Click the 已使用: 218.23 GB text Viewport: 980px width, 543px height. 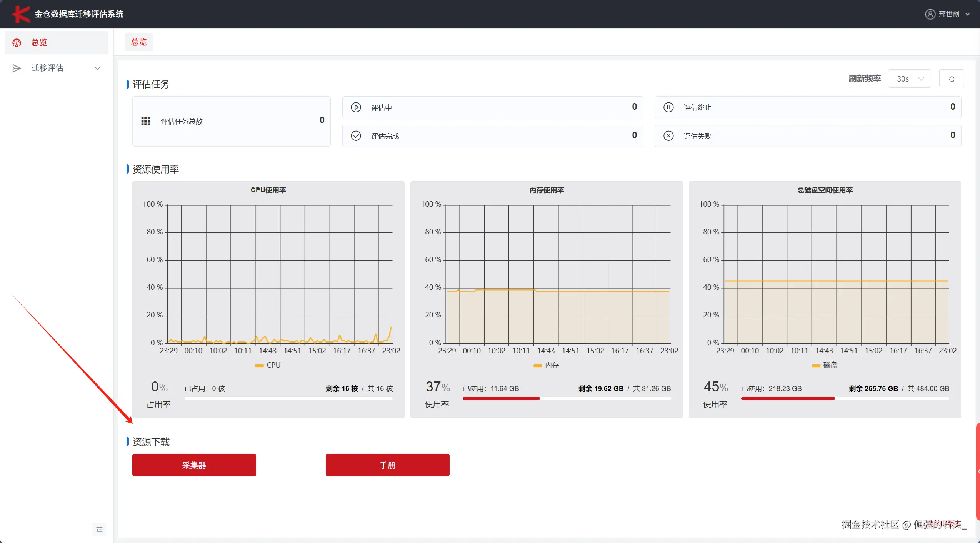click(772, 389)
